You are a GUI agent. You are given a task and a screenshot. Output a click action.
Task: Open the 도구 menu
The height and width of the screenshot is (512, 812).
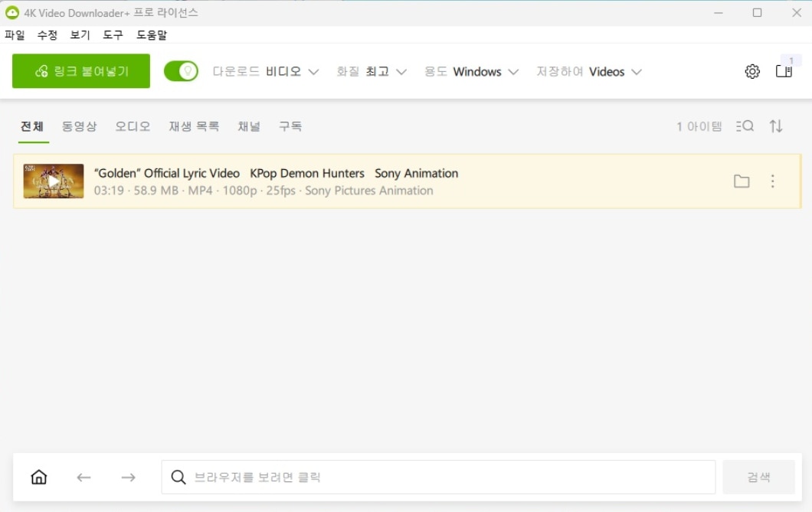(113, 34)
